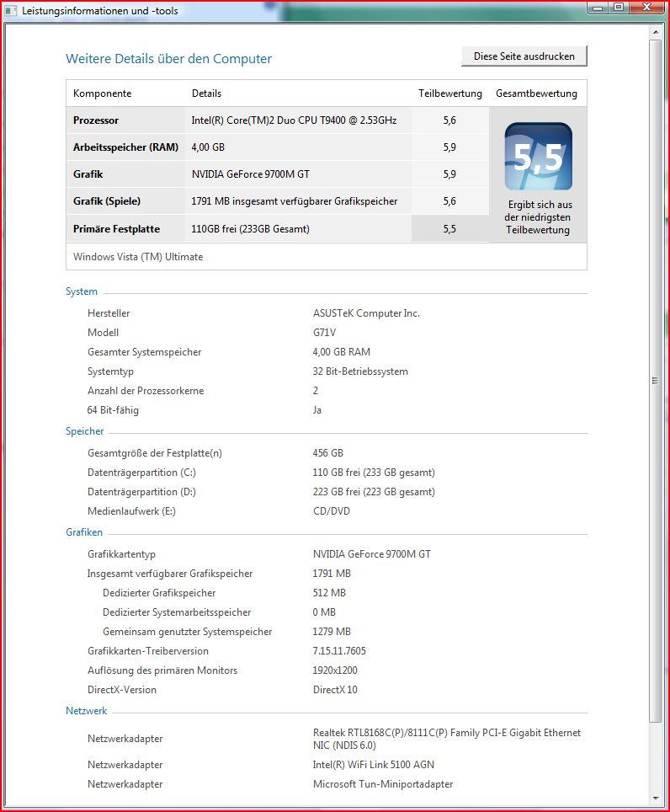The image size is (670, 812).
Task: Click the Datenträgerpartition (C:) label
Action: coord(141,473)
